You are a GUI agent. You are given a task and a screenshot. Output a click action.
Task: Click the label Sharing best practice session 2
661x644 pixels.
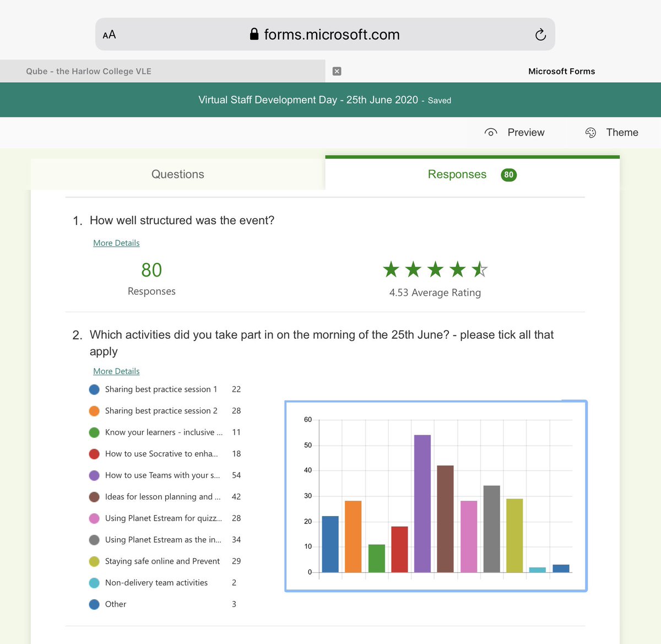point(161,411)
